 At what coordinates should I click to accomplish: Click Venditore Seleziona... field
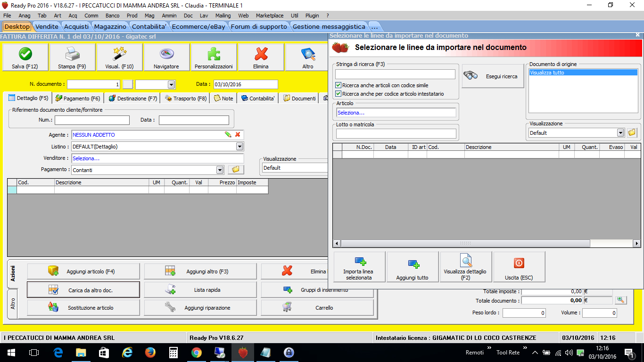click(158, 158)
